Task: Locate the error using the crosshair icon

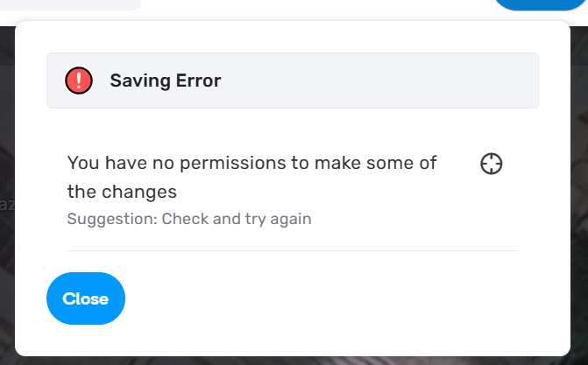Action: tap(492, 164)
